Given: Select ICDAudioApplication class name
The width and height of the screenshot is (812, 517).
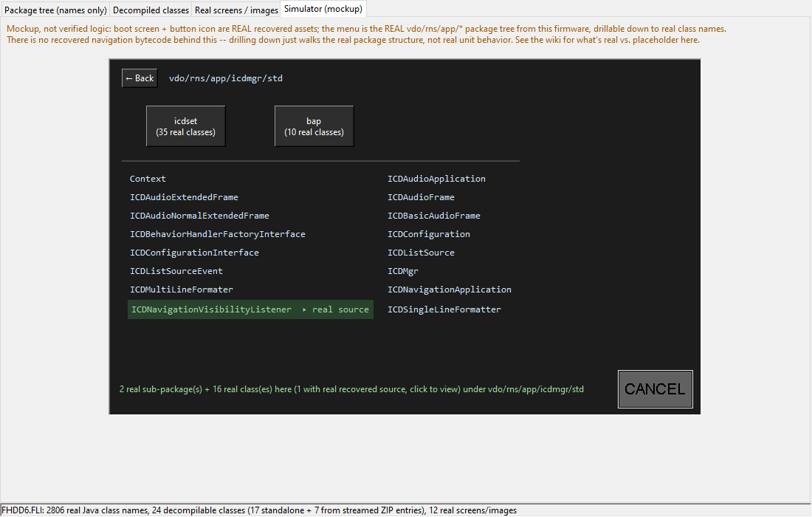Looking at the screenshot, I should click(x=436, y=179).
